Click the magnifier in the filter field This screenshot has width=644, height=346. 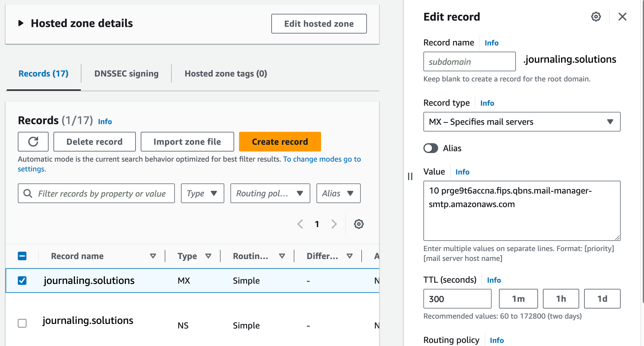pos(28,193)
